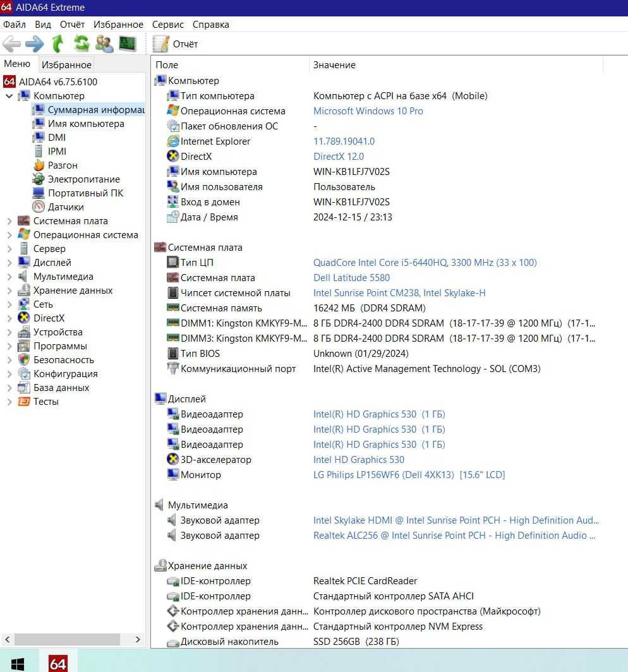This screenshot has width=628, height=672.
Task: Click the Безопасность shield icon
Action: click(x=24, y=359)
